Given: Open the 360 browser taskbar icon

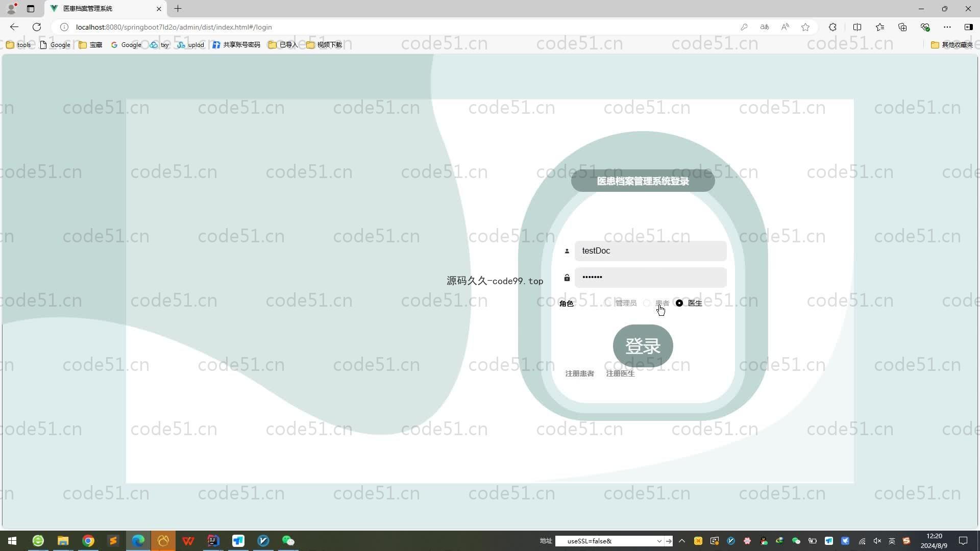Looking at the screenshot, I should [x=38, y=541].
